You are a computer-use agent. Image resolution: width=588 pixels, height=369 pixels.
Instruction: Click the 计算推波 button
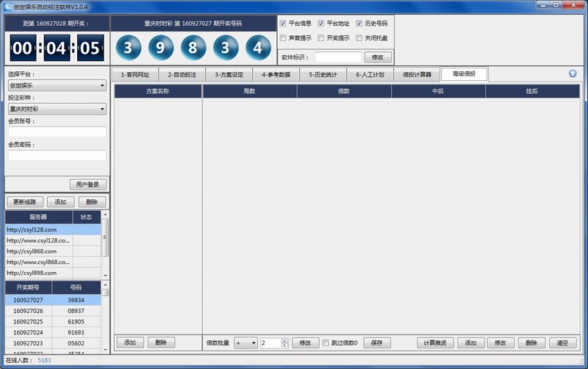click(x=435, y=343)
